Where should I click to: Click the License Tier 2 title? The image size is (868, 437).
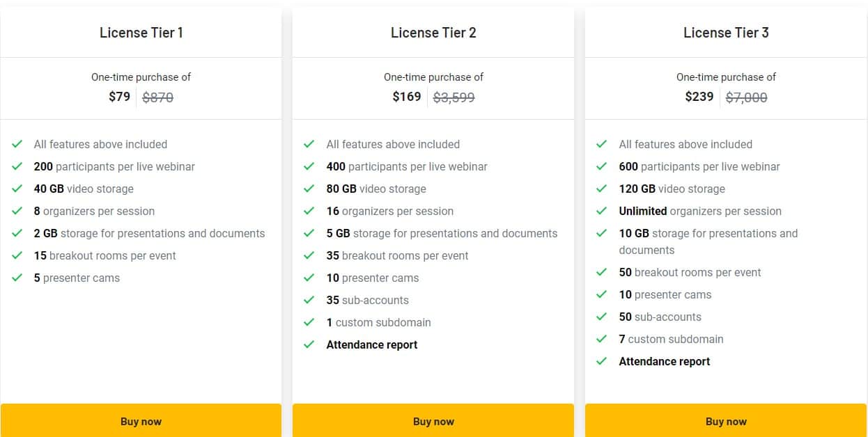point(433,33)
